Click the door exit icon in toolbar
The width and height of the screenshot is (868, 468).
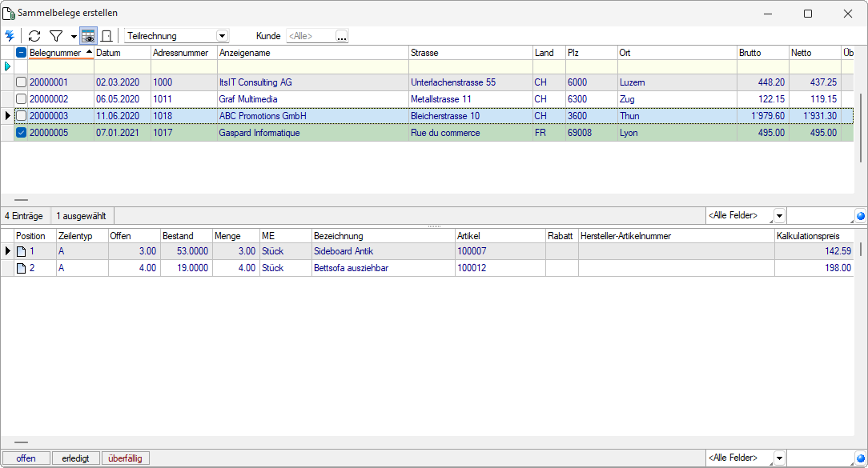click(106, 36)
